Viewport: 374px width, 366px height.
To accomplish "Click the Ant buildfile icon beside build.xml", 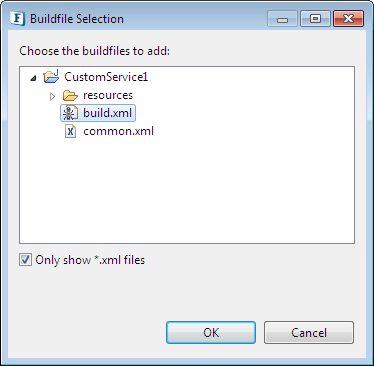I will 70,113.
